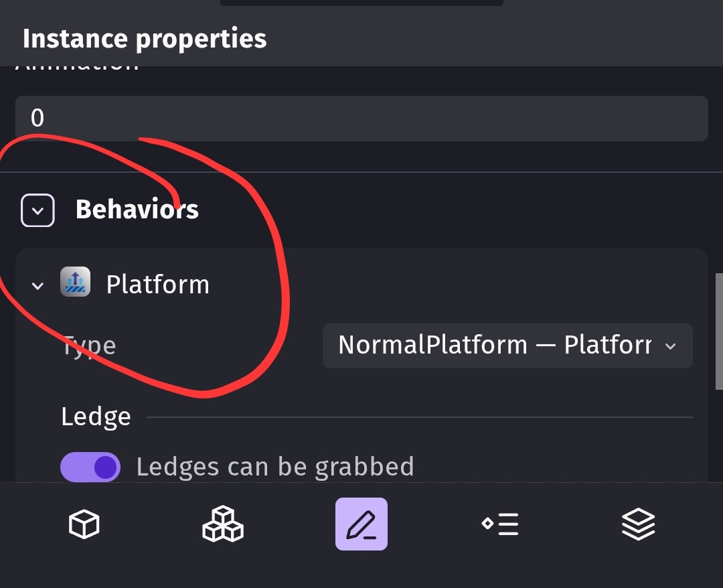Image resolution: width=723 pixels, height=588 pixels.
Task: Open the Object groups stacked-cubes icon
Action: (223, 524)
